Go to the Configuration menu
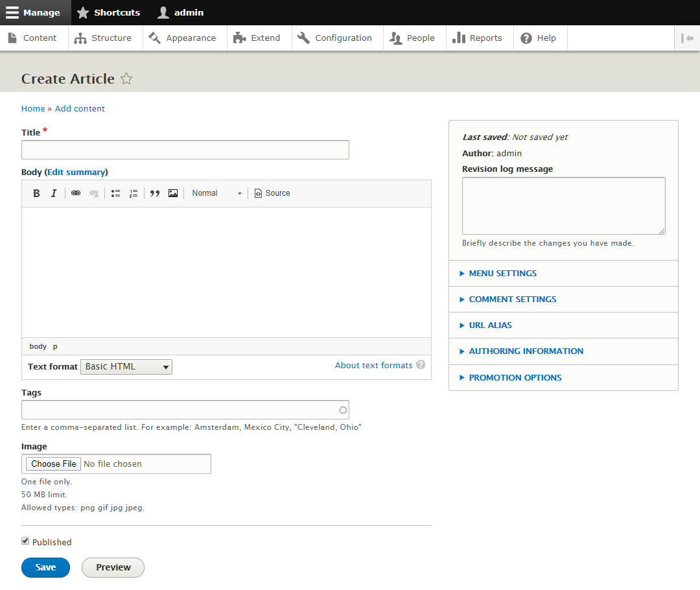The width and height of the screenshot is (700, 590). pyautogui.click(x=336, y=38)
